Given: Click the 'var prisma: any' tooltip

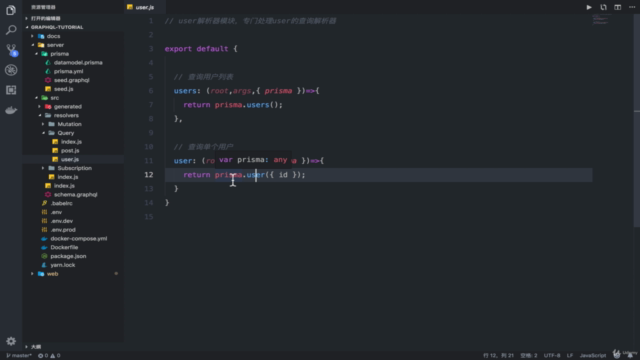Looking at the screenshot, I should 253,160.
